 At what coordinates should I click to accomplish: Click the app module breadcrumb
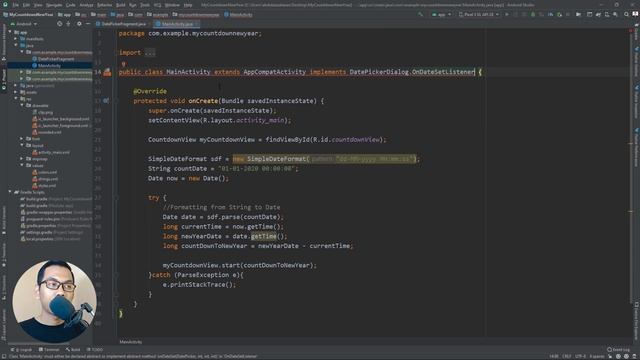tap(64, 15)
